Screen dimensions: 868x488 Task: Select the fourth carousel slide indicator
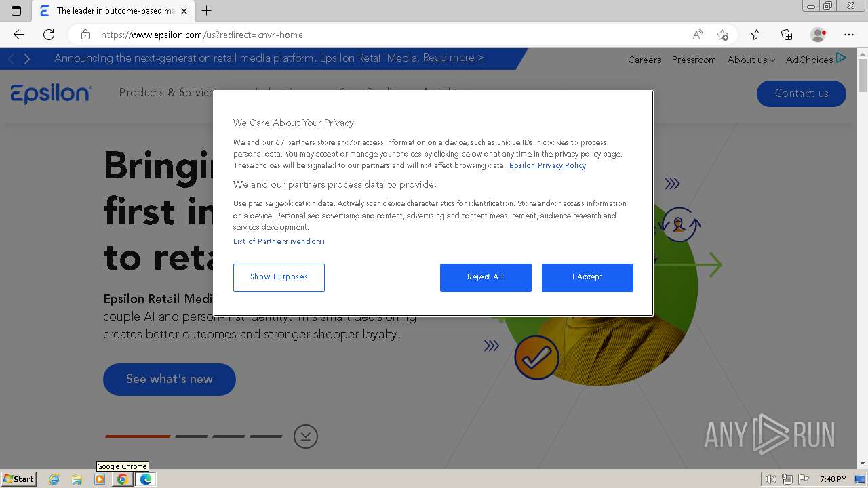click(266, 436)
